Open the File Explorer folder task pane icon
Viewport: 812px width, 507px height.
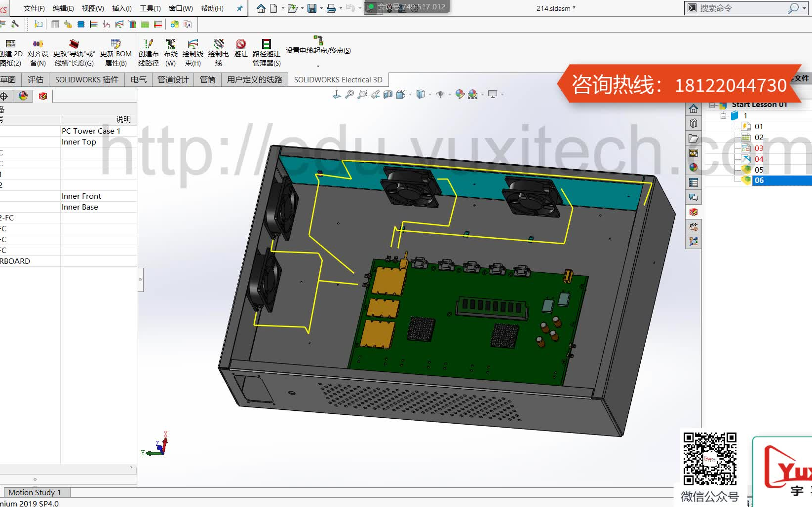(x=694, y=138)
